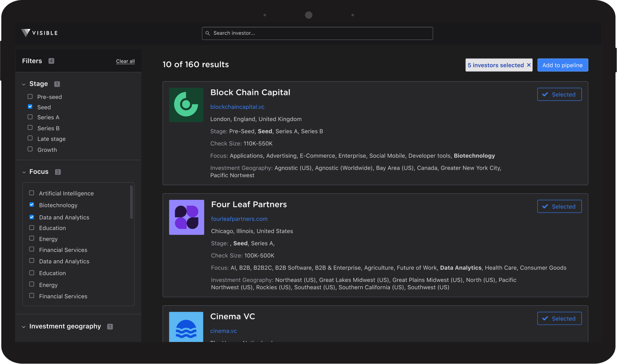Deselect Block Chain Capital investor
617x364 pixels.
click(x=559, y=94)
